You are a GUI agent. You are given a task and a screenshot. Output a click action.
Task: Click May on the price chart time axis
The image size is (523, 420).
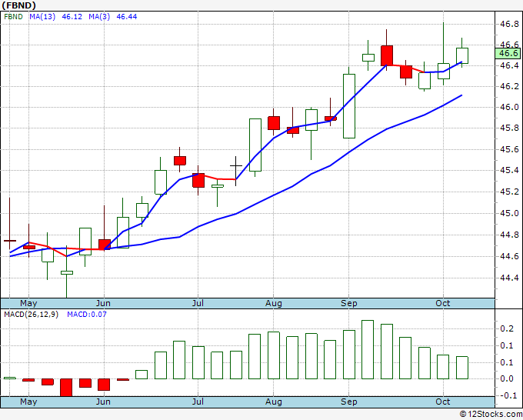pyautogui.click(x=28, y=303)
